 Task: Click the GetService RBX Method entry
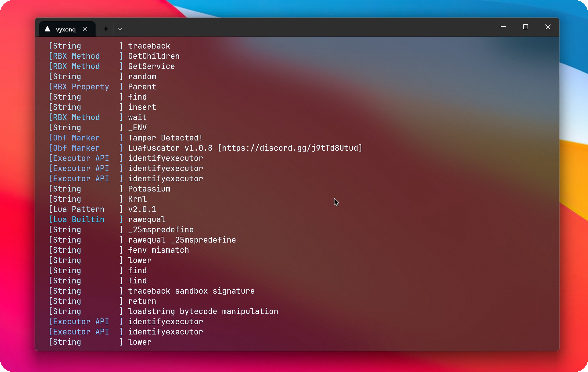click(x=151, y=66)
